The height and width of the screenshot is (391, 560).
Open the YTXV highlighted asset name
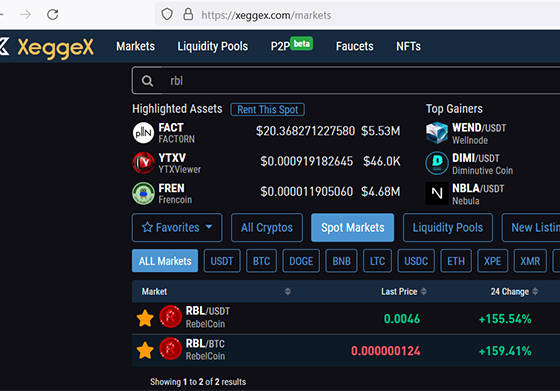(x=172, y=158)
